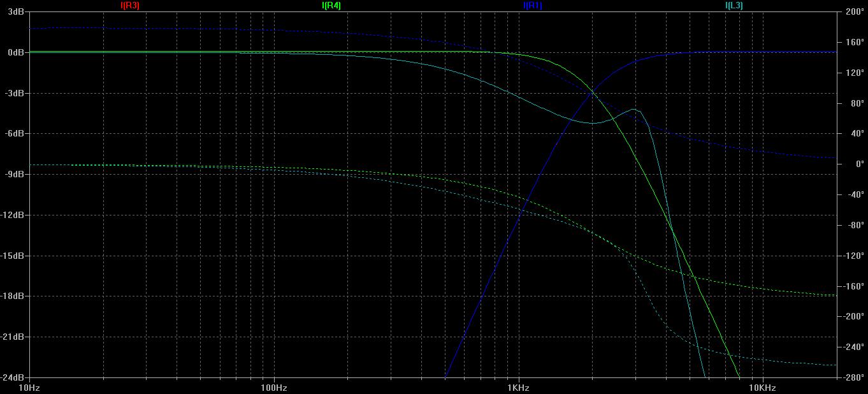Click the -160° phase axis label

pos(854,286)
